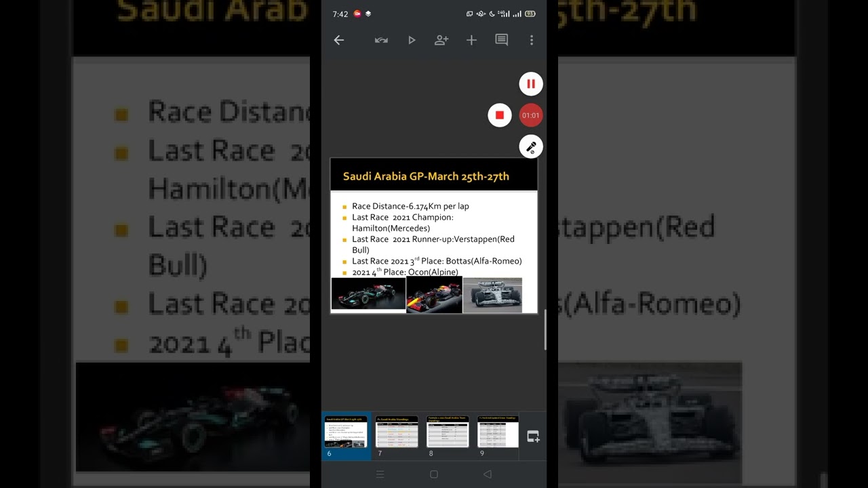868x488 pixels.
Task: Tap the Android back navigation button
Action: pyautogui.click(x=488, y=474)
